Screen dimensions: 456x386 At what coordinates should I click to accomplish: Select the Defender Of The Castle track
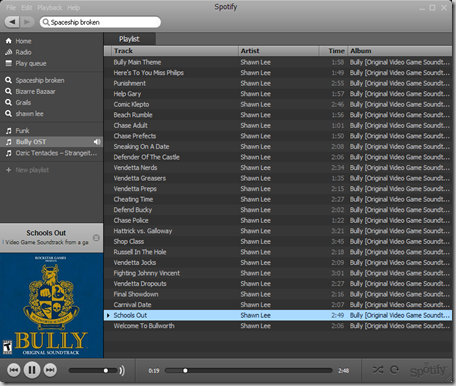tap(278, 157)
